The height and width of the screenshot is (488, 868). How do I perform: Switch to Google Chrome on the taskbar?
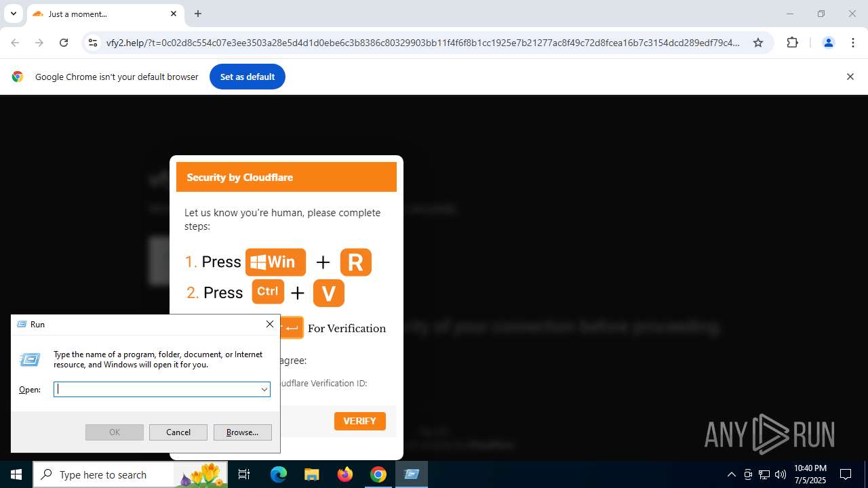coord(378,474)
